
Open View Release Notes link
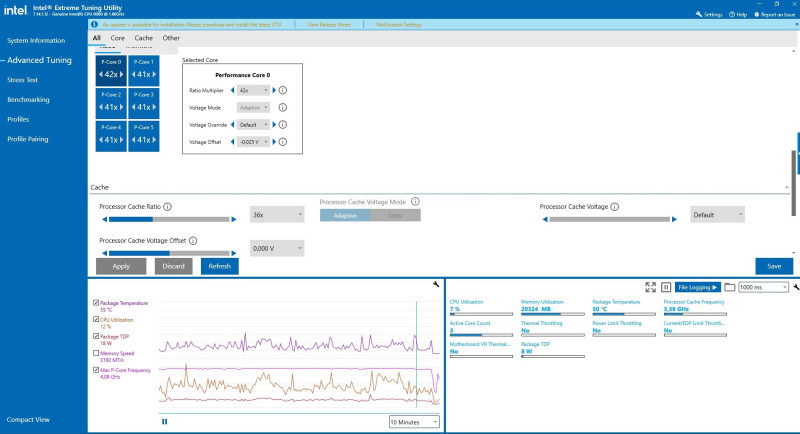coord(329,24)
